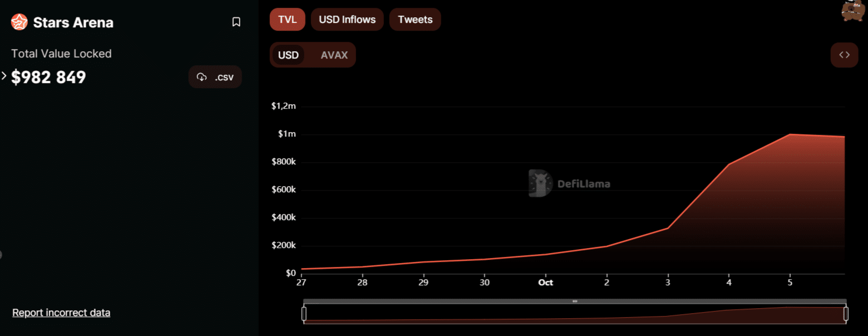868x336 pixels.
Task: Click the Oct label on the x-axis
Action: click(545, 283)
